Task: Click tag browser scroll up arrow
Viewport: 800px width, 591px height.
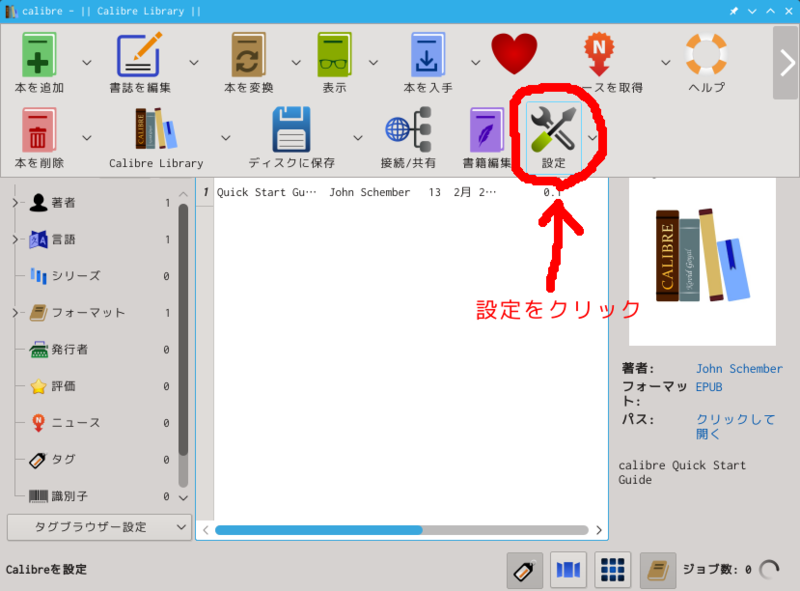Action: [x=184, y=194]
